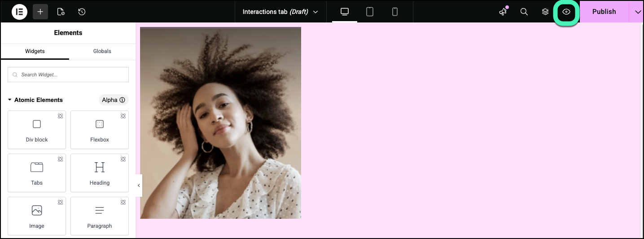Click the Search Widget input field
Viewport: 644px width, 239px height.
68,75
